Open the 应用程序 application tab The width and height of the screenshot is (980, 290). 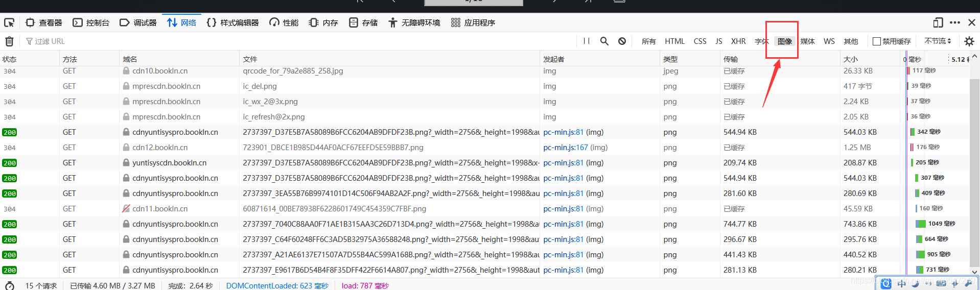click(x=473, y=22)
